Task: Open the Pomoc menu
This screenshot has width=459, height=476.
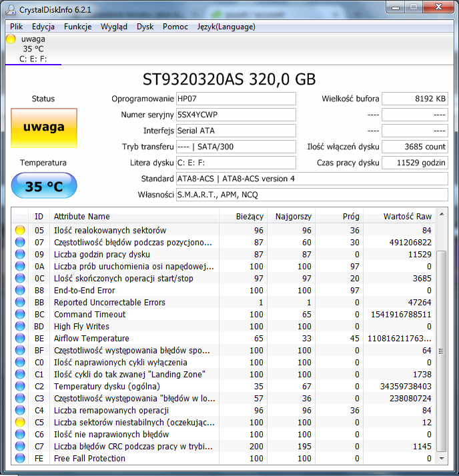Action: click(175, 27)
